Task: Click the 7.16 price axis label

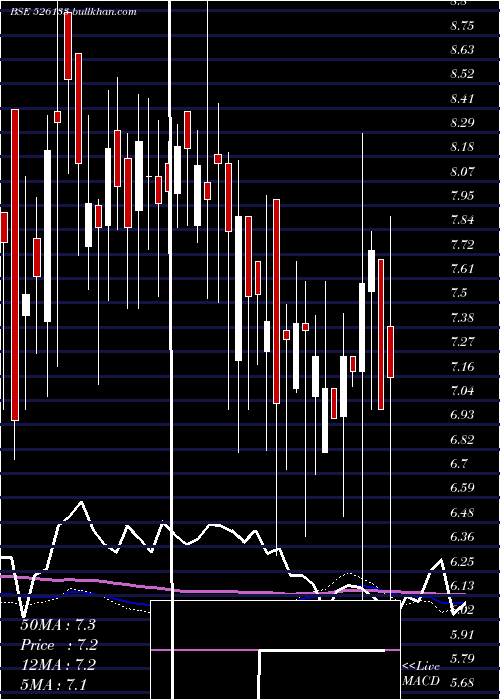Action: [x=462, y=367]
